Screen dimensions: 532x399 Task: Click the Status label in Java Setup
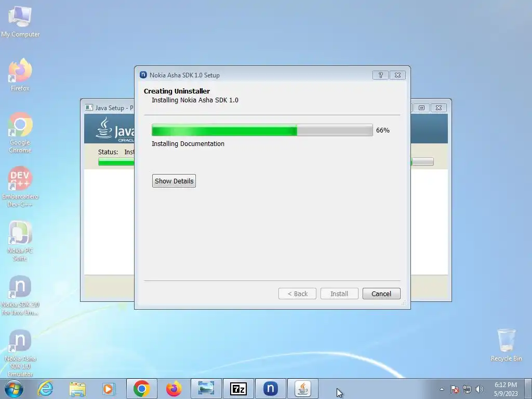click(108, 152)
